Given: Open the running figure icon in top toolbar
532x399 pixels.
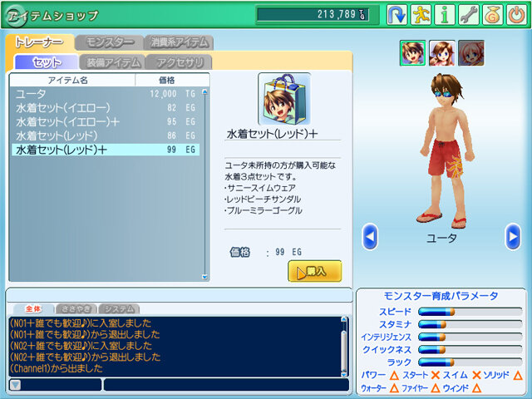Looking at the screenshot, I should point(421,15).
